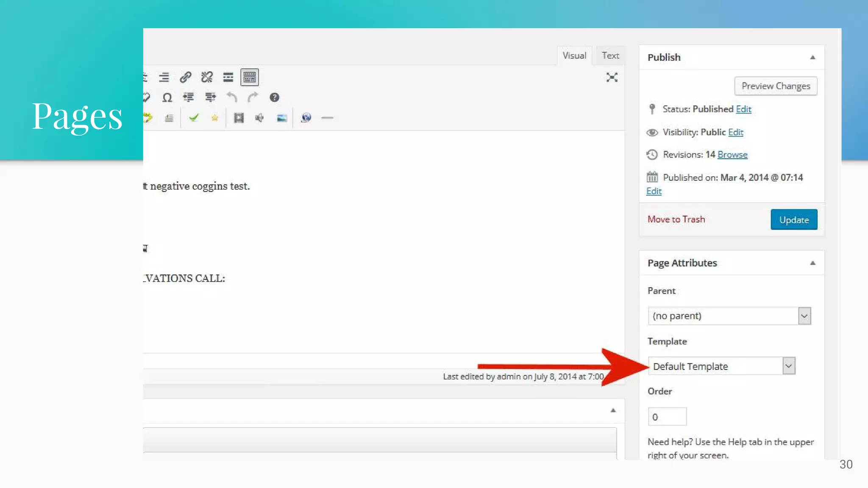This screenshot has height=488, width=868.
Task: Click the remove link broken-chain icon
Action: click(207, 77)
